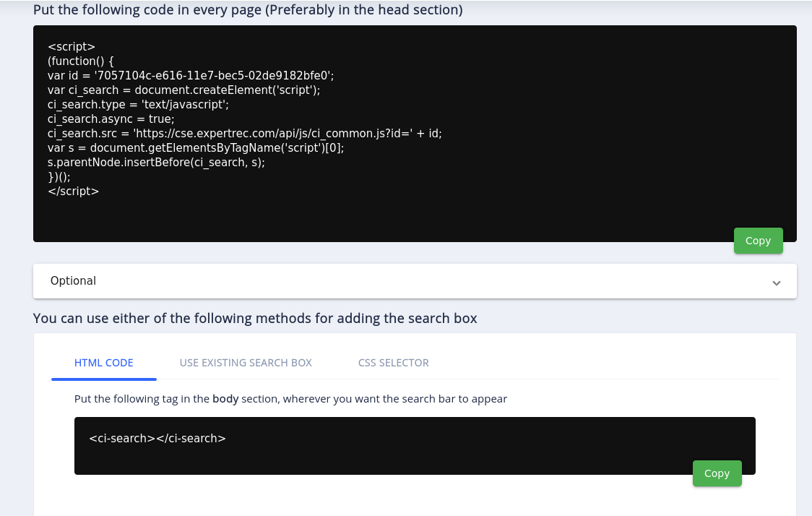
Task: Click the line defining var id
Action: pyautogui.click(x=191, y=75)
